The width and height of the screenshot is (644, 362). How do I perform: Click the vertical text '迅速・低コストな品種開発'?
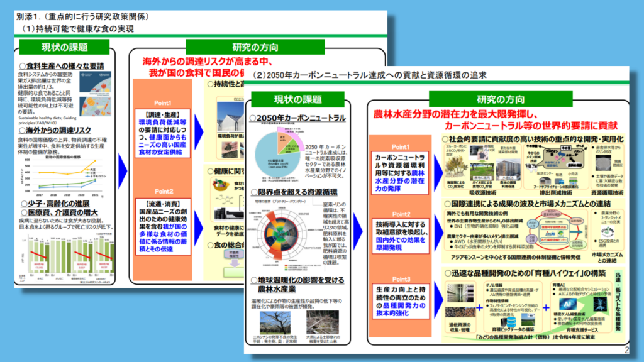(x=618, y=301)
